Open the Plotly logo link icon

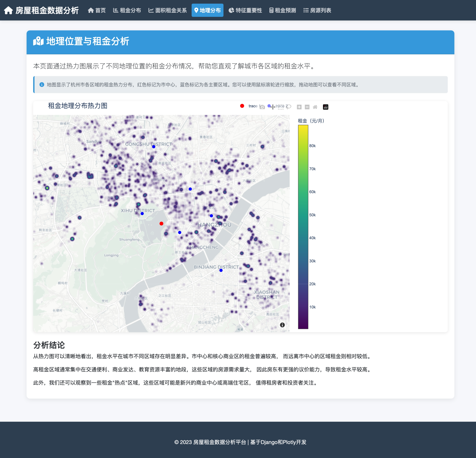click(x=325, y=107)
